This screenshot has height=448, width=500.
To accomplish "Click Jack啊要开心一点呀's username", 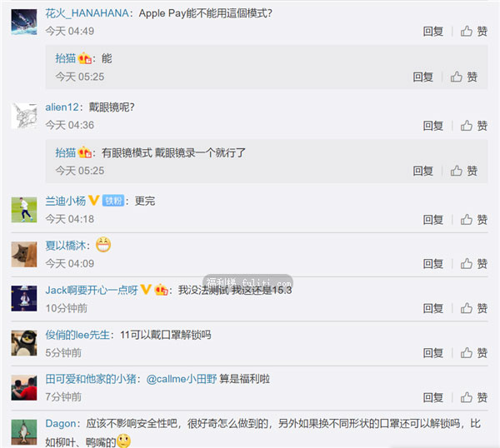I will [92, 290].
